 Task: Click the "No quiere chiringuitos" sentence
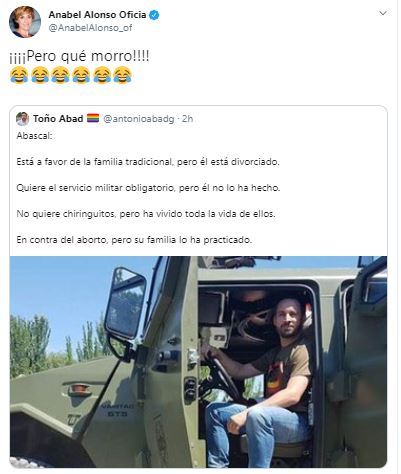coord(146,214)
